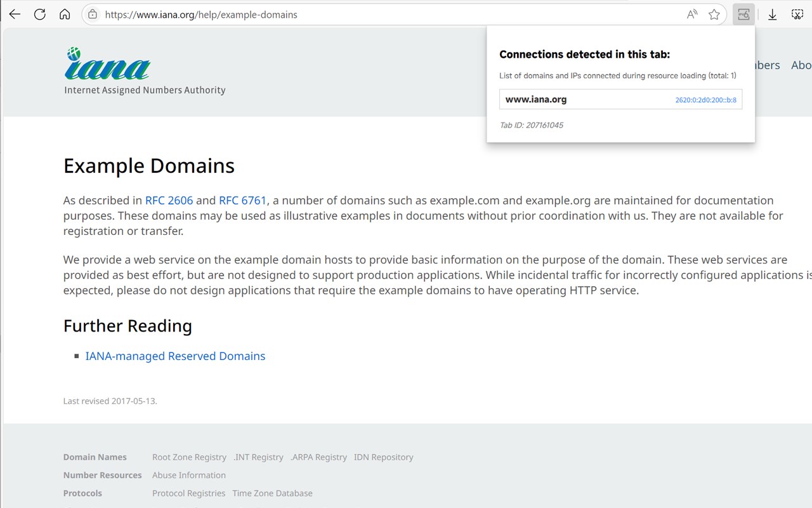Image resolution: width=812 pixels, height=508 pixels.
Task: Click the IPv6 address 2620:0:2d0:200::b:8
Action: [x=705, y=100]
